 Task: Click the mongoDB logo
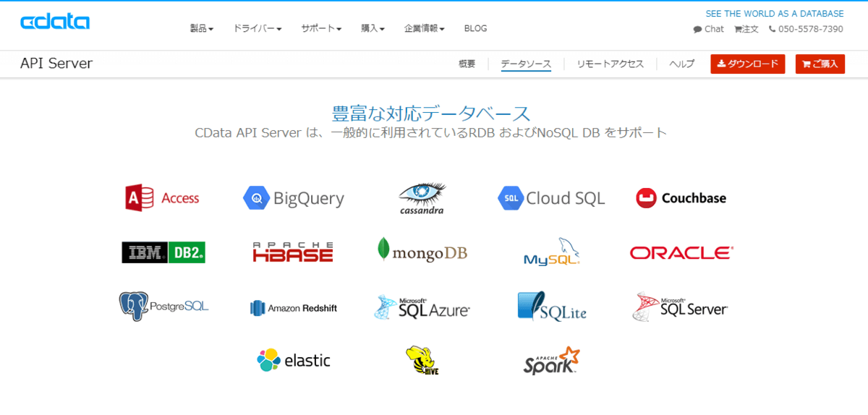coord(422,250)
